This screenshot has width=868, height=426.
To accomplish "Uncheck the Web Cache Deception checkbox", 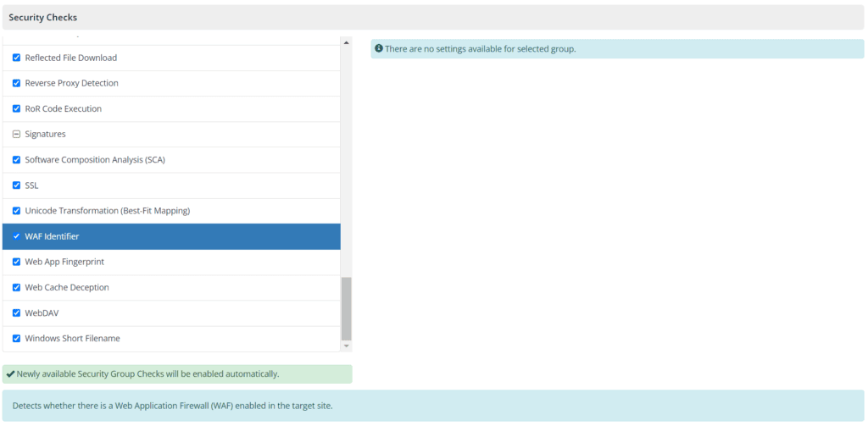I will coord(16,287).
